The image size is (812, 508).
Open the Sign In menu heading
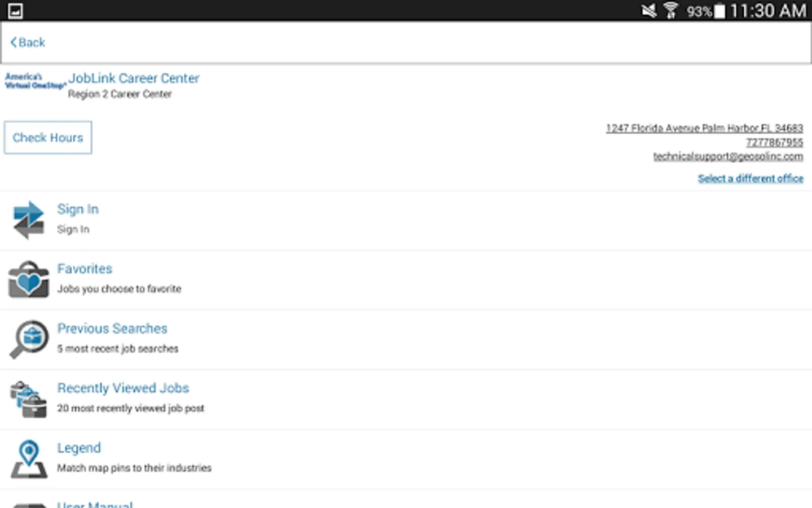(78, 209)
